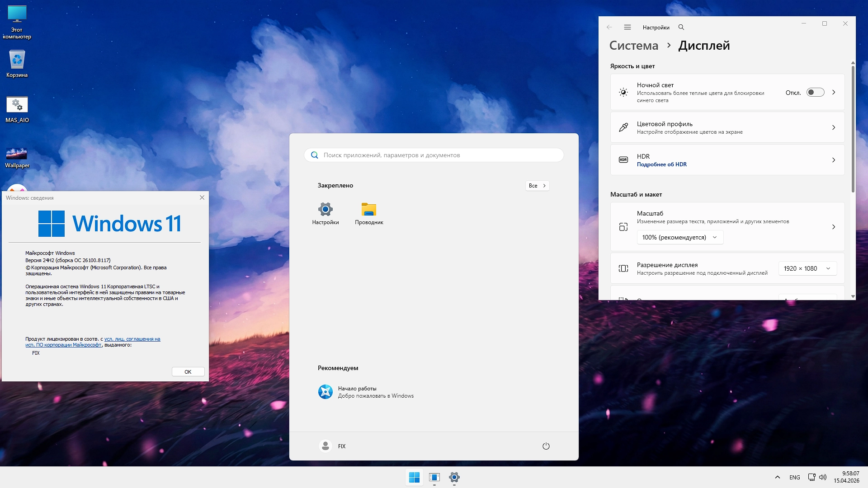Go back to Система in breadcrumb
This screenshot has height=488, width=868.
coord(633,46)
